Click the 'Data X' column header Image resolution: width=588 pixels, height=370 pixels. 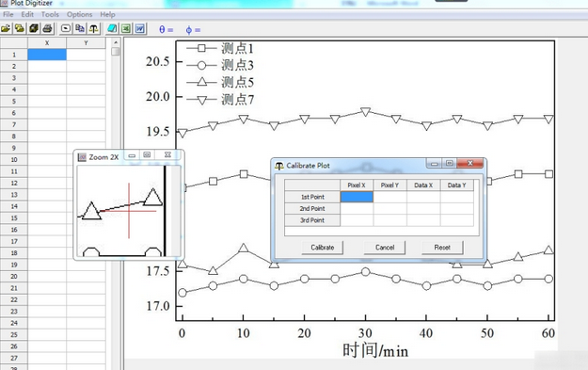[x=423, y=185]
